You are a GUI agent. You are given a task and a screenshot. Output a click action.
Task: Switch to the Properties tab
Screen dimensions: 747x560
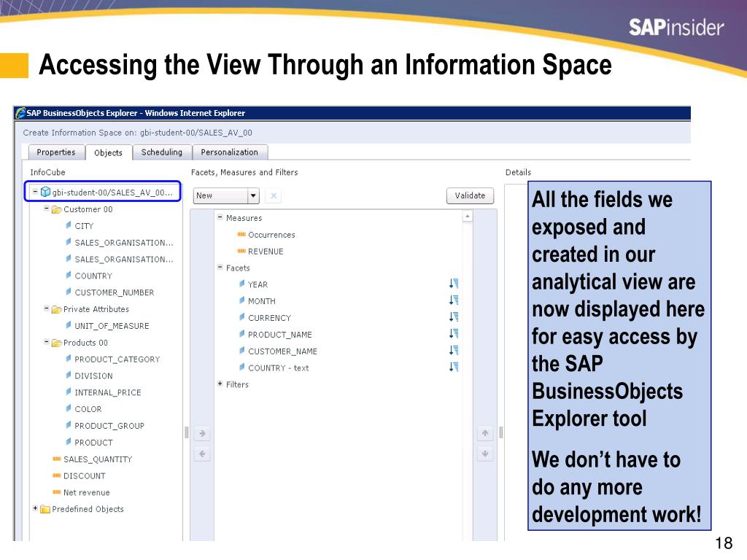[56, 152]
